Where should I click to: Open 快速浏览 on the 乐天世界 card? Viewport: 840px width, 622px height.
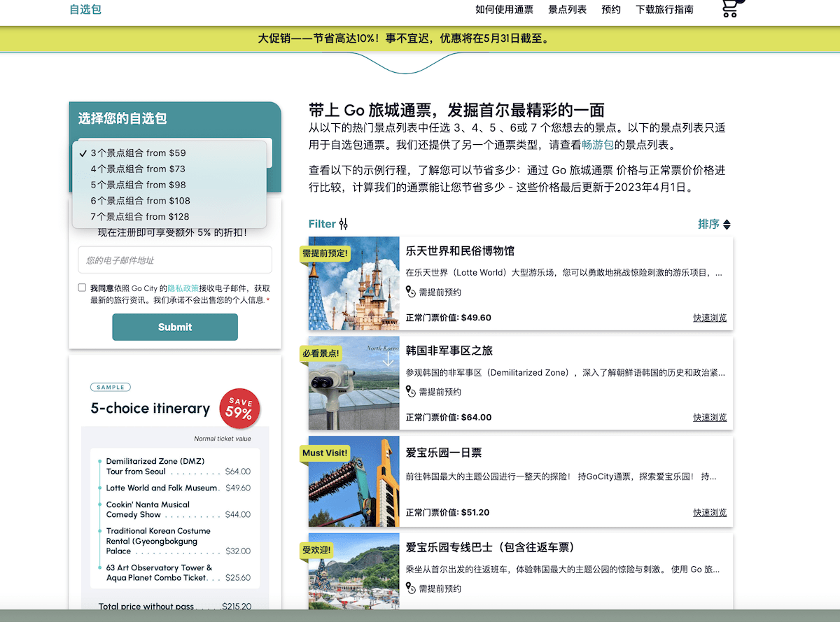[x=709, y=317]
